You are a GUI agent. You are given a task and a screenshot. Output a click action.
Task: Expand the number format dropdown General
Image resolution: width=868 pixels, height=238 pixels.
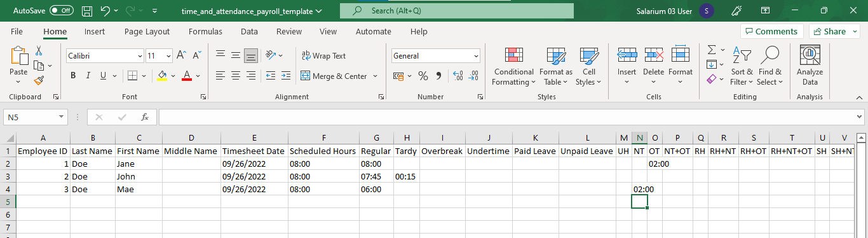[476, 56]
